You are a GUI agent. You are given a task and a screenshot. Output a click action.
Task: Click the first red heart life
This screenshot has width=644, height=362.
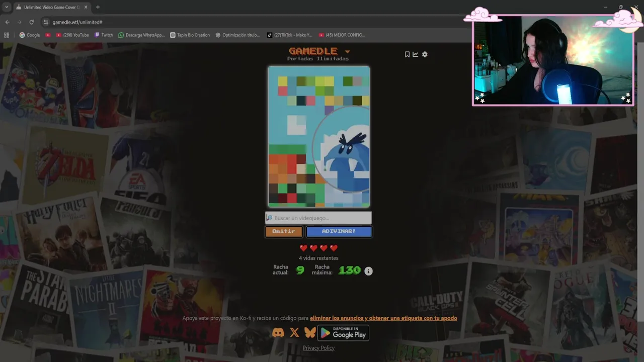(303, 248)
